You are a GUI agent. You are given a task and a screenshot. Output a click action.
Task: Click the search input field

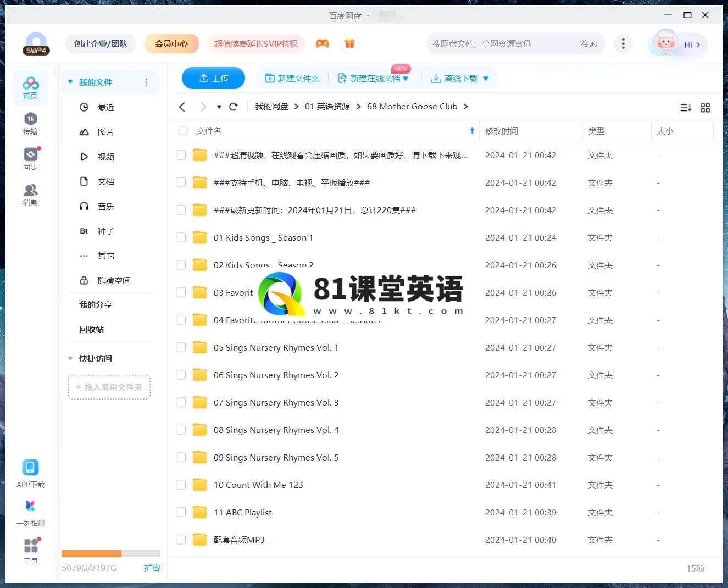point(501,43)
